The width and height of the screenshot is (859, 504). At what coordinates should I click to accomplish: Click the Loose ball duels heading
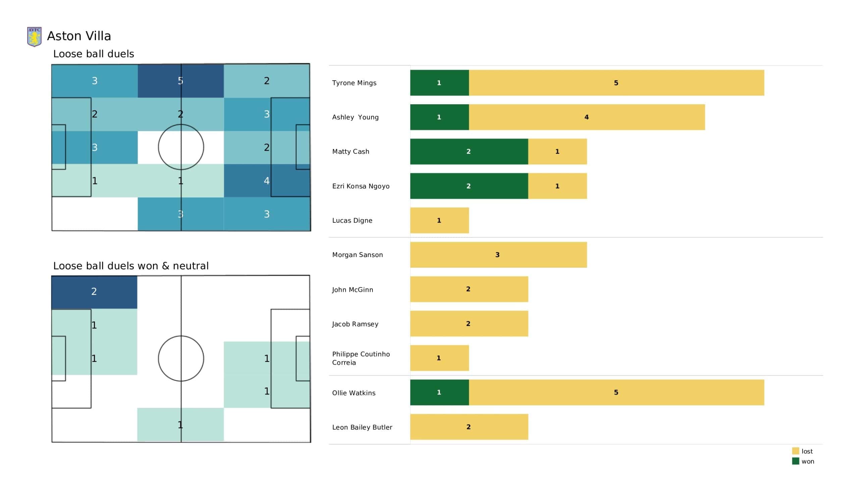click(94, 54)
